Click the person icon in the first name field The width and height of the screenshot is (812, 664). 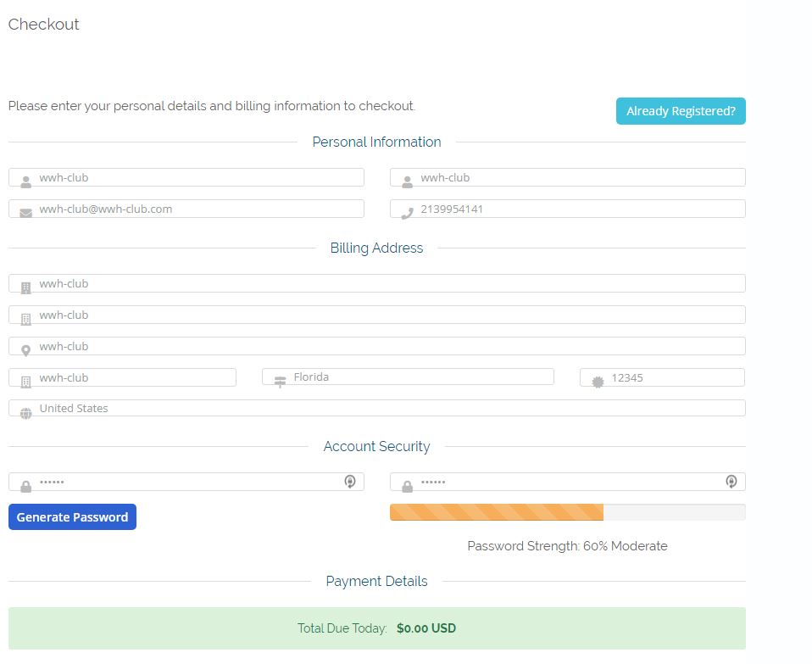[x=25, y=181]
